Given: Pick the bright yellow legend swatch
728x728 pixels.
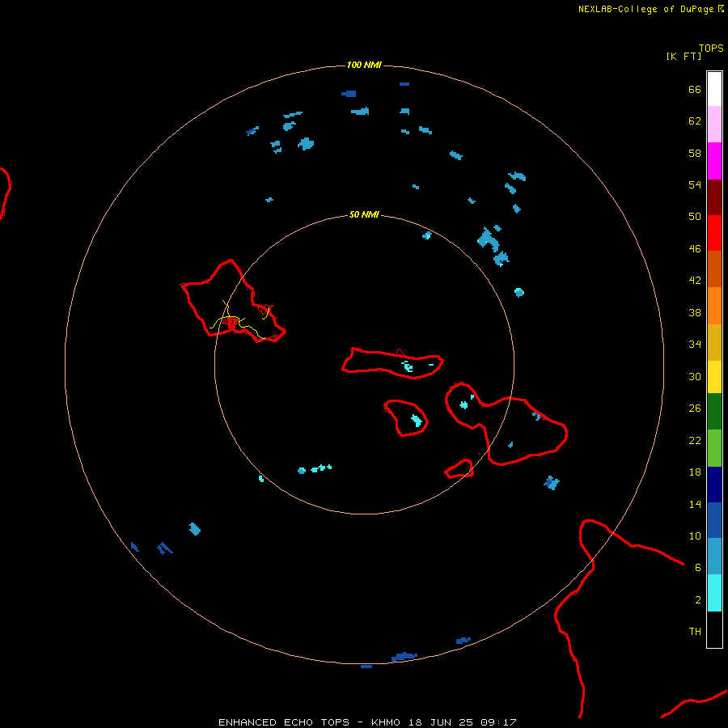Looking at the screenshot, I should click(x=714, y=376).
